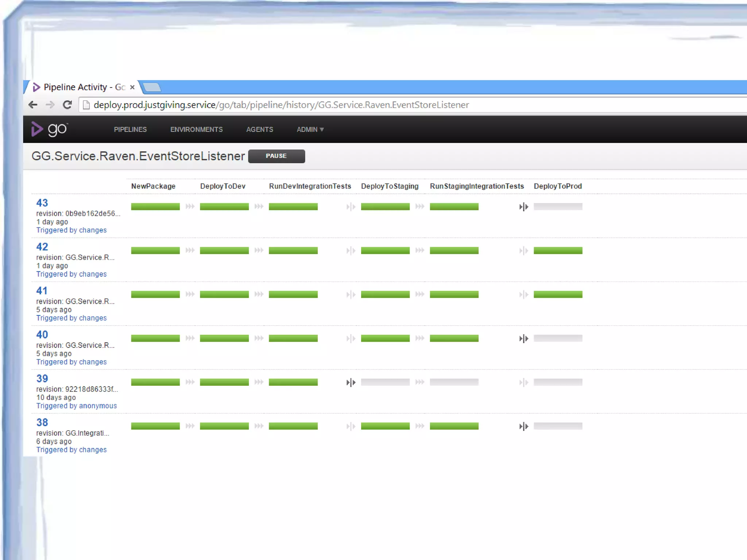Go to Environments page
This screenshot has width=747, height=560.
coord(196,129)
